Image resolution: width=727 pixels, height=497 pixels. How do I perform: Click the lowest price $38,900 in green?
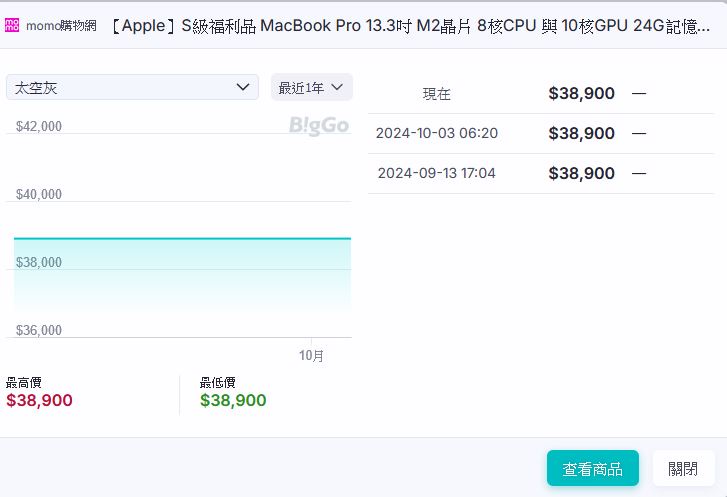[x=233, y=400]
